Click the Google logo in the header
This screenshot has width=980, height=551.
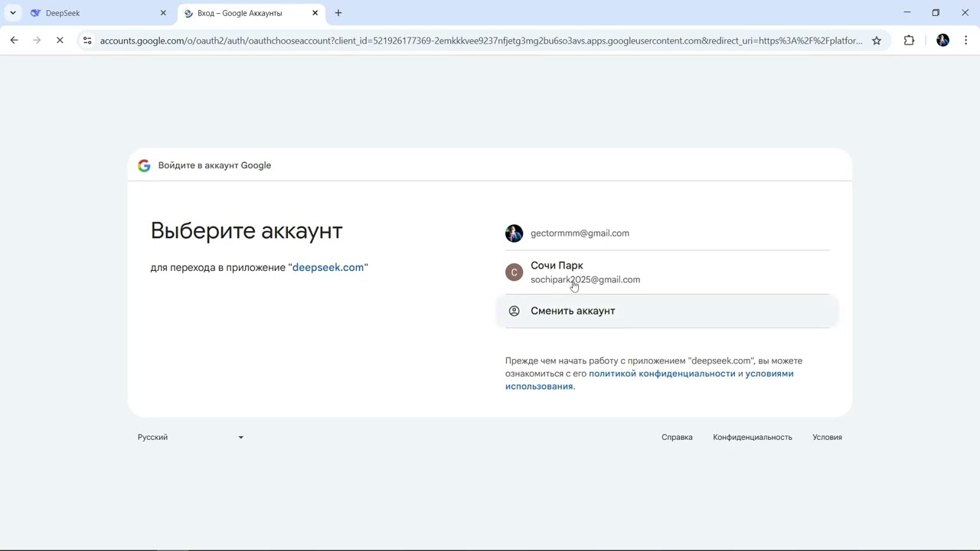pyautogui.click(x=144, y=165)
